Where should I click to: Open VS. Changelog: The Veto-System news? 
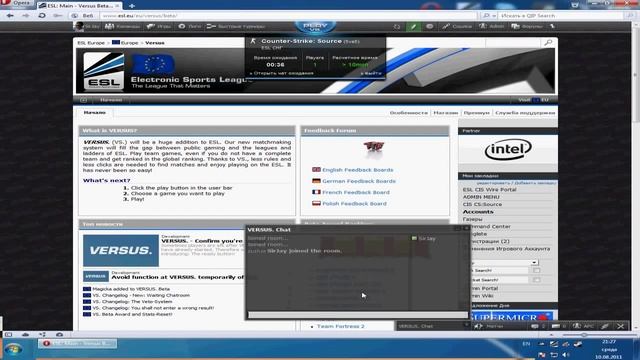pos(132,302)
